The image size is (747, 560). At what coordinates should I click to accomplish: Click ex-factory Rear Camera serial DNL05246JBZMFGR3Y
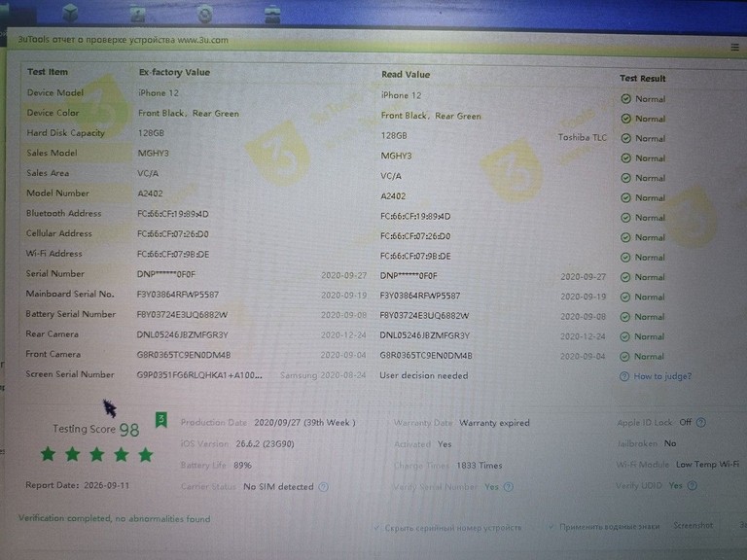click(x=183, y=334)
